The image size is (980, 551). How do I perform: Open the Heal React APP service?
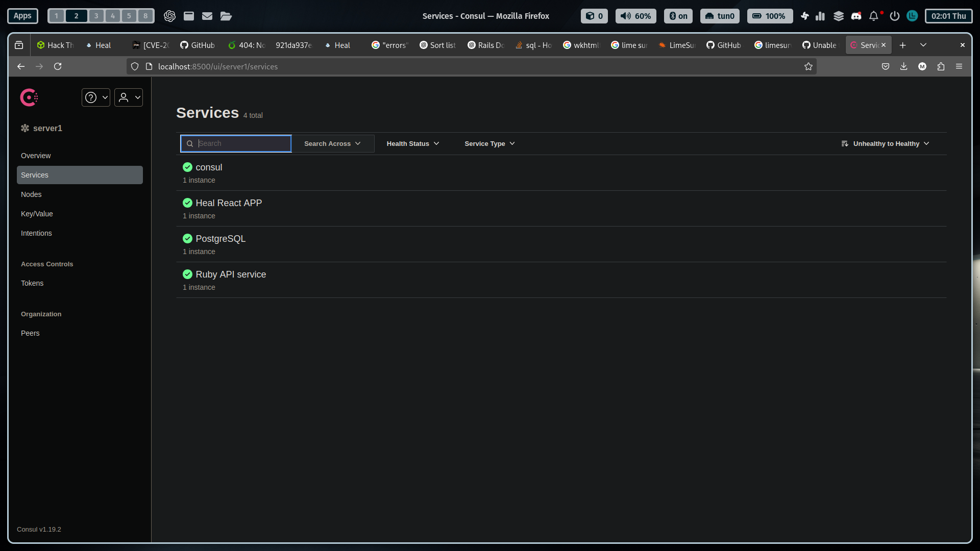click(x=229, y=203)
